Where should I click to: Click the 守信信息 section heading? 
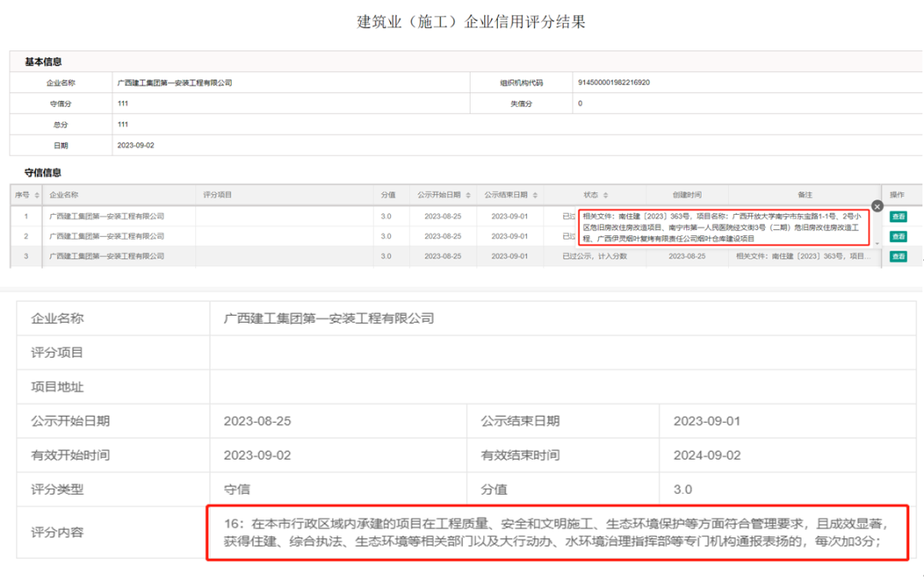click(x=43, y=173)
